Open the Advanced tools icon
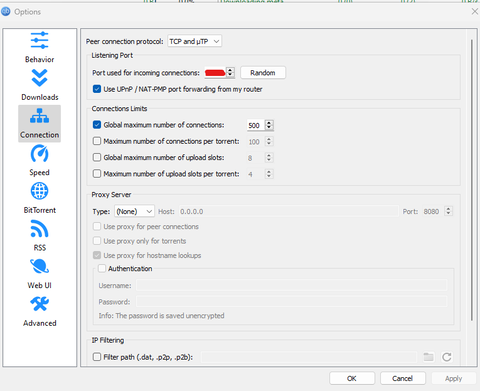This screenshot has width=480, height=391. (39, 304)
